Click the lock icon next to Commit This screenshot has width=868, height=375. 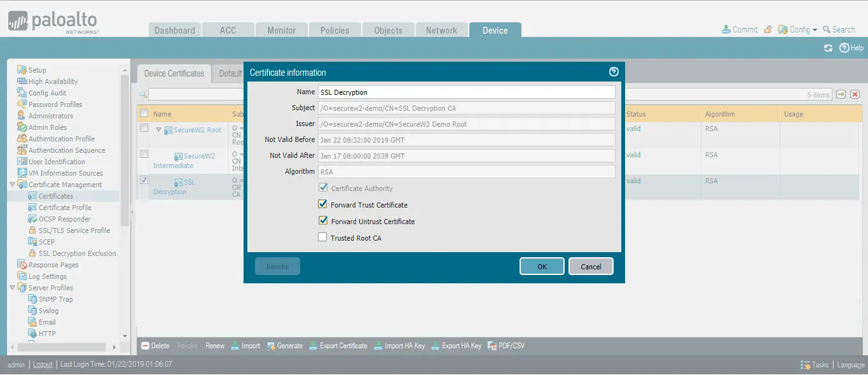[768, 30]
